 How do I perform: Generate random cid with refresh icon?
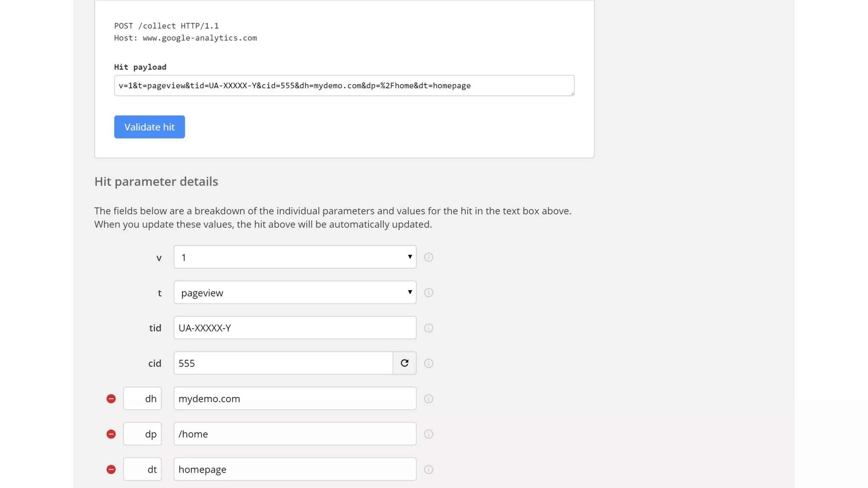(404, 363)
